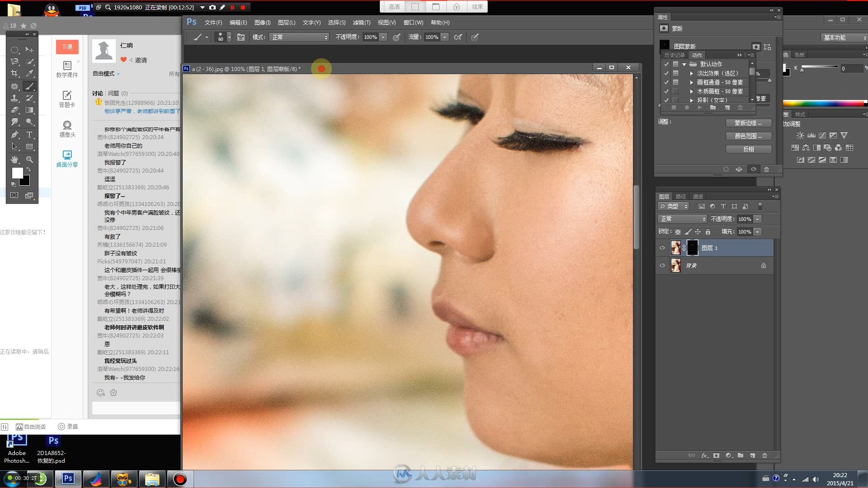This screenshot has height=488, width=868.
Task: Open the brush 模式 blend dropdown
Action: pyautogui.click(x=299, y=37)
